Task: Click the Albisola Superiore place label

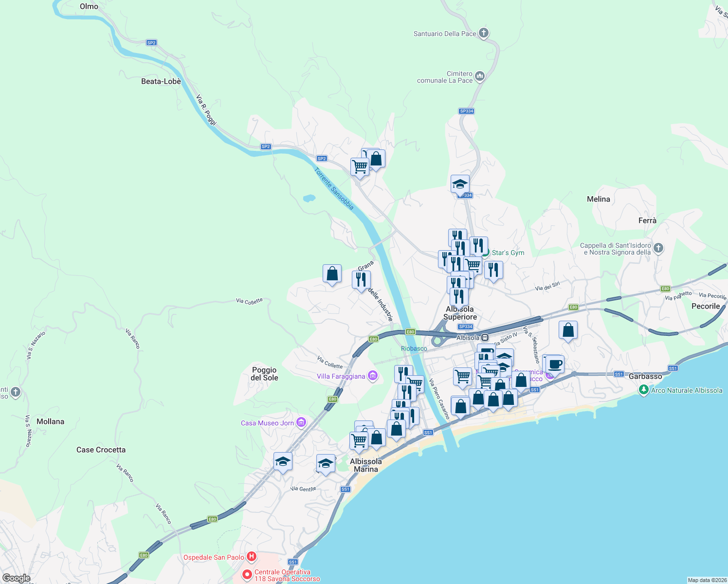Action: [459, 313]
